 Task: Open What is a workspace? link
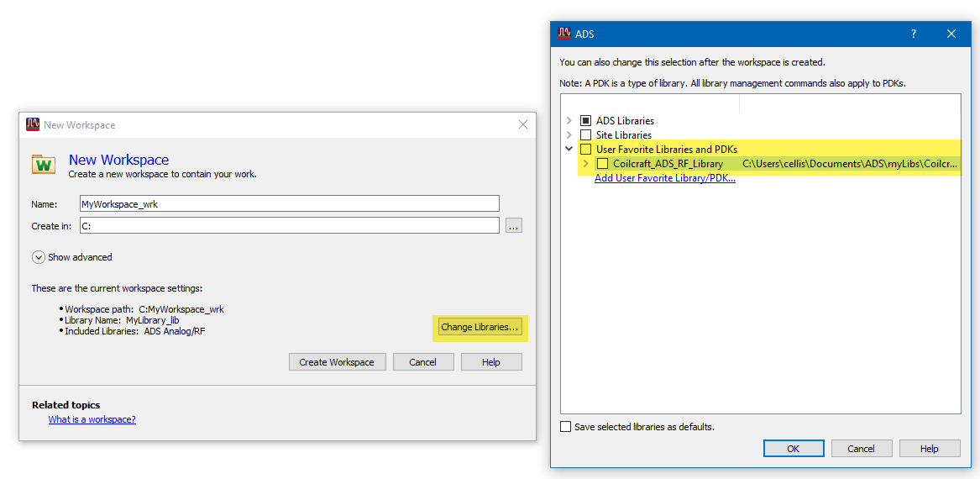click(x=92, y=419)
